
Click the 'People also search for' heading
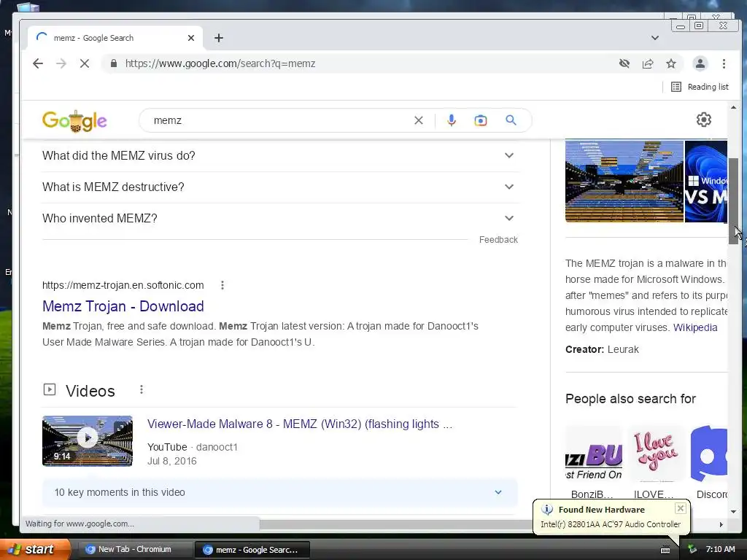630,399
